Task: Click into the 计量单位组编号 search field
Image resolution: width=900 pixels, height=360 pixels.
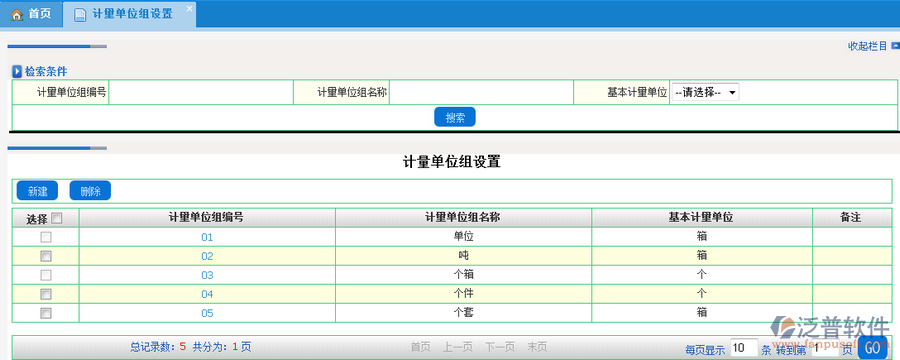Action: click(201, 92)
